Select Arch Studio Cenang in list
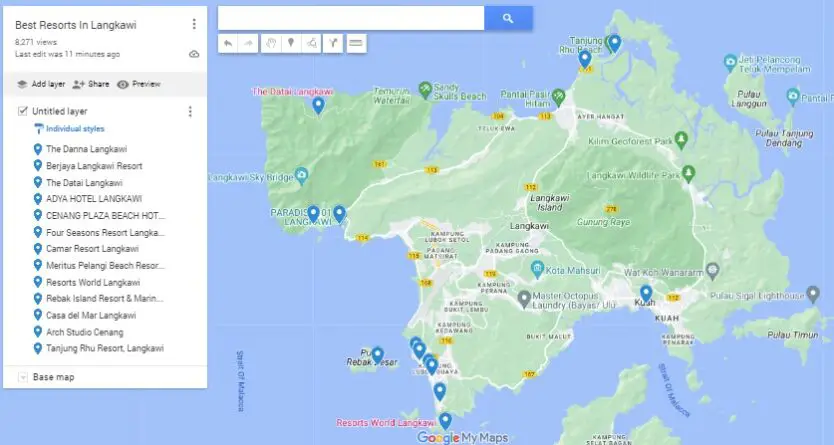The width and height of the screenshot is (834, 445). (85, 332)
